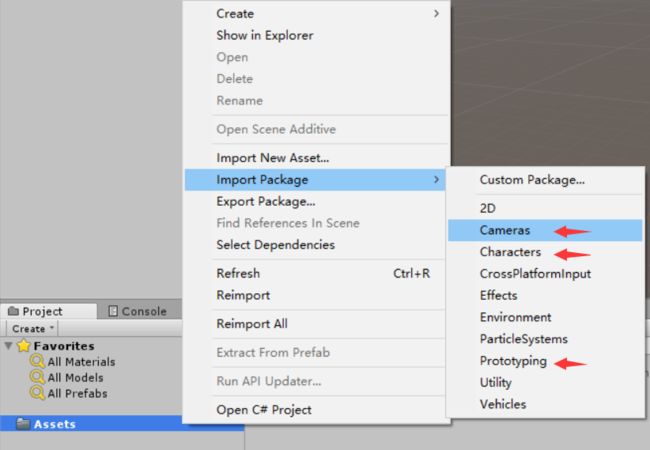Switch to the Console tab

click(x=138, y=311)
